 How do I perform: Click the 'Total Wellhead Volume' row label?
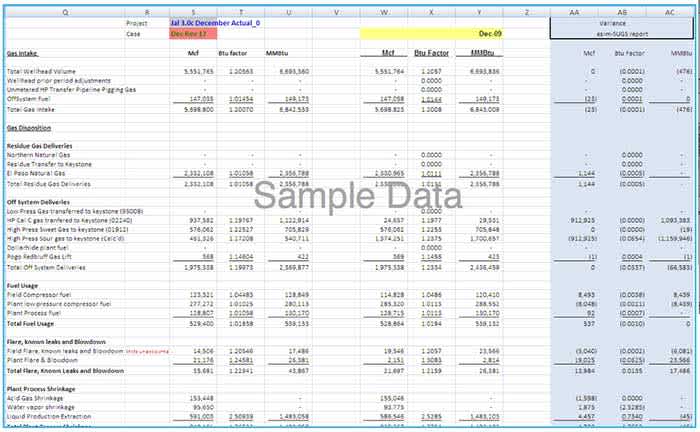pyautogui.click(x=41, y=71)
